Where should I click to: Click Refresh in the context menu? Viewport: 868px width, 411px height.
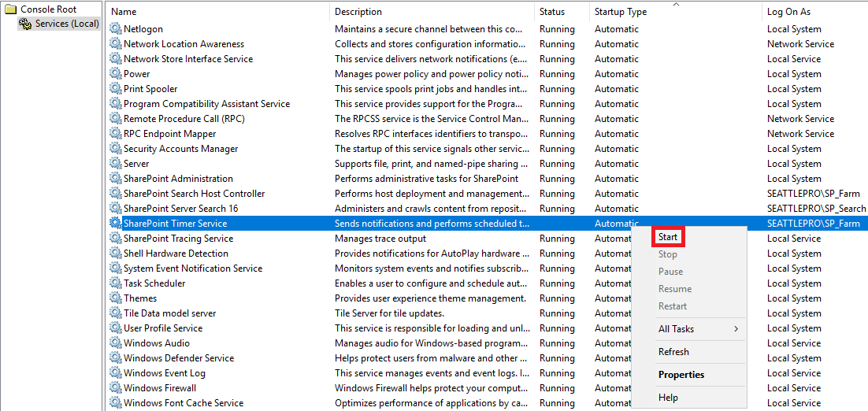pyautogui.click(x=673, y=352)
